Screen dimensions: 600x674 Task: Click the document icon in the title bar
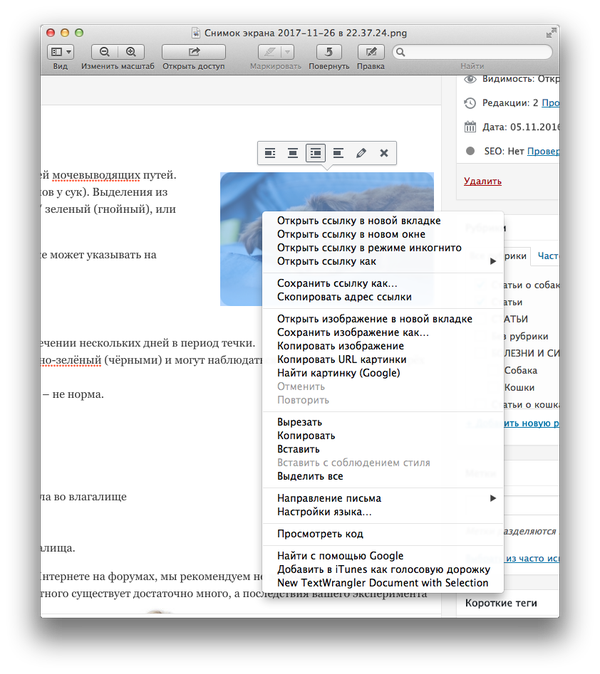(x=196, y=33)
